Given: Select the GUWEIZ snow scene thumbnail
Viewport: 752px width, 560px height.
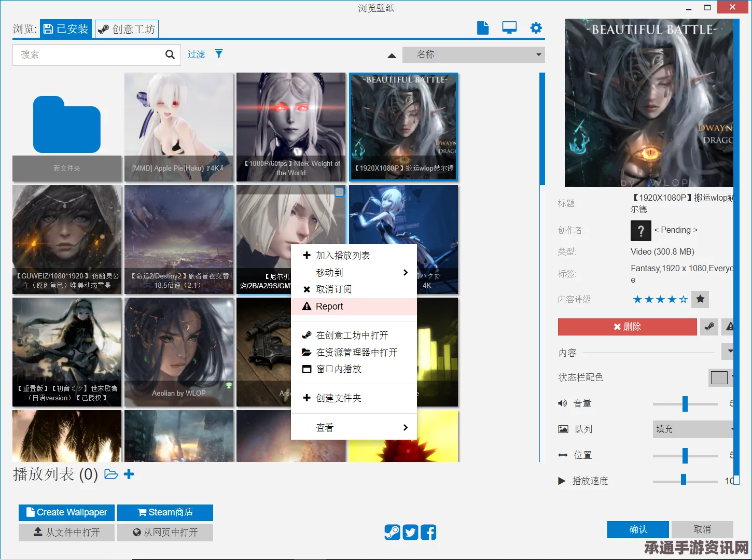Looking at the screenshot, I should (67, 240).
